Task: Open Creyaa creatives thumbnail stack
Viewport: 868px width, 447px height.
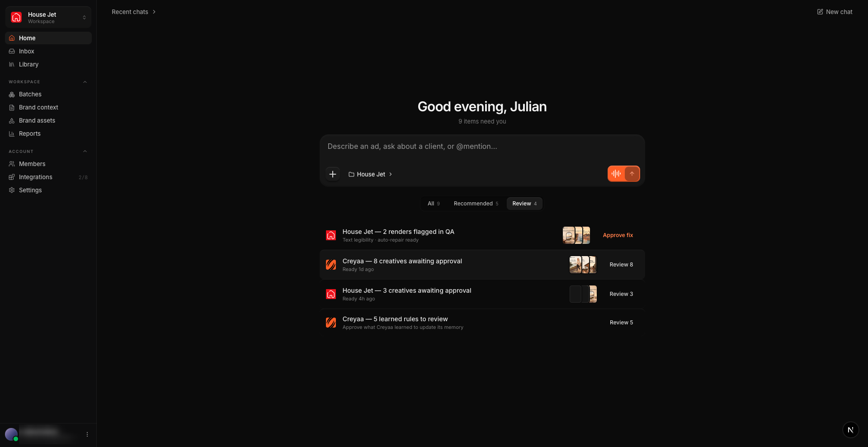Action: [583, 265]
